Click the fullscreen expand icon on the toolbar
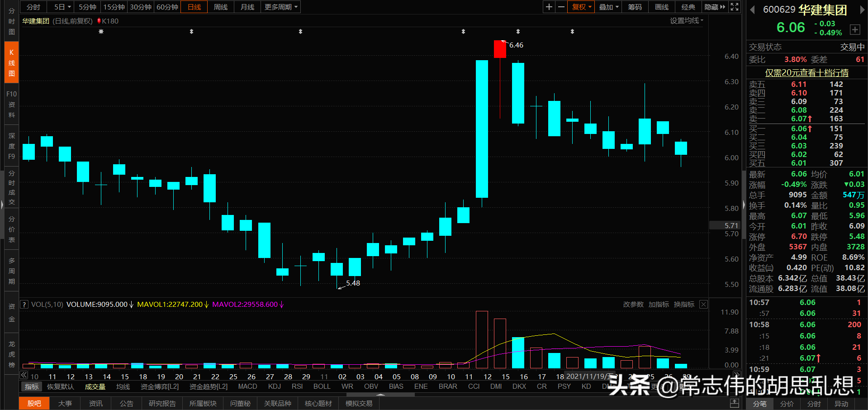Viewport: 868px width, 410px height. [735, 7]
